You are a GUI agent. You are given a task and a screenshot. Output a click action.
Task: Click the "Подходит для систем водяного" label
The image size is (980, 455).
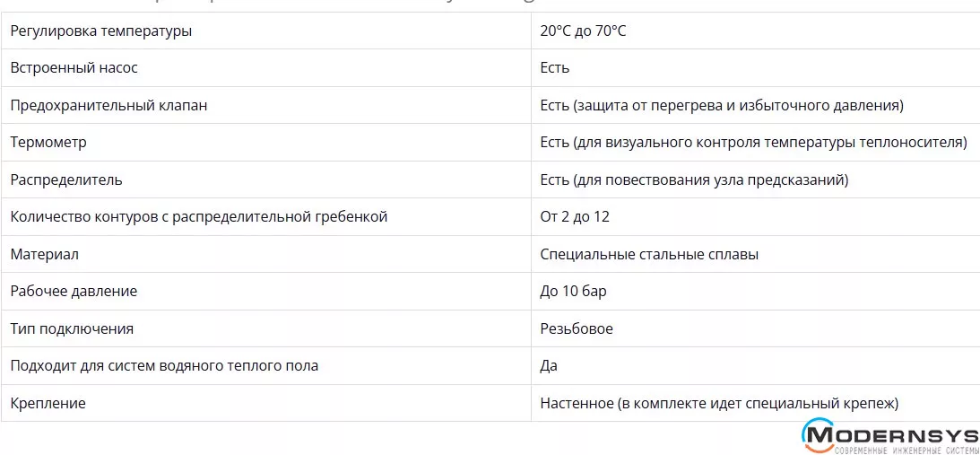(x=164, y=365)
